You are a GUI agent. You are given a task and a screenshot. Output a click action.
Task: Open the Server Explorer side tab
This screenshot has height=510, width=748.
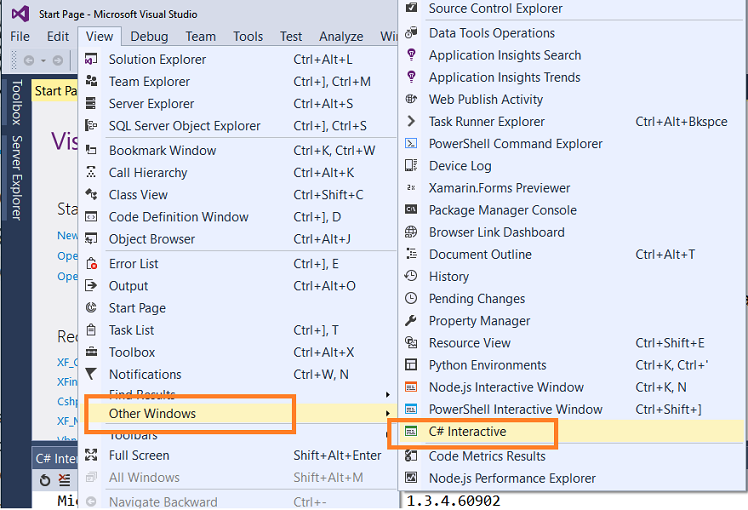click(17, 178)
